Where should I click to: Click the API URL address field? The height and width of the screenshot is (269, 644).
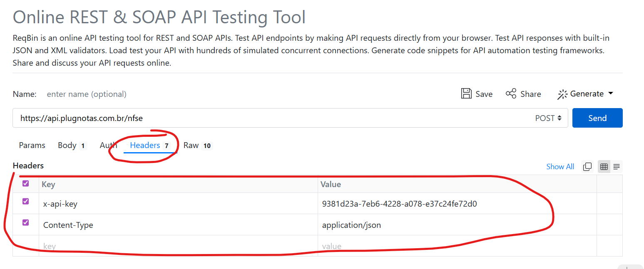pos(271,118)
